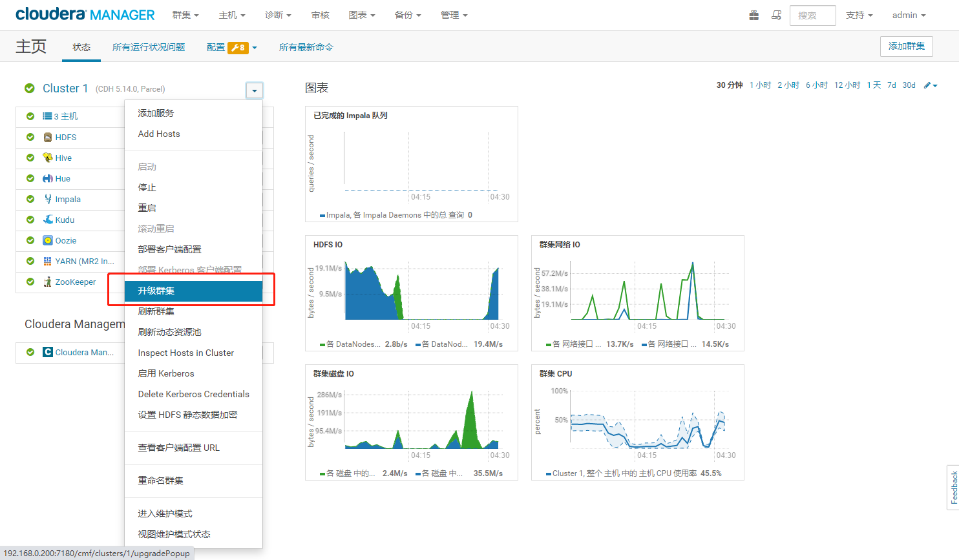Click the ZooKeeper service icon
Screen dimensions: 959x560
click(x=48, y=282)
